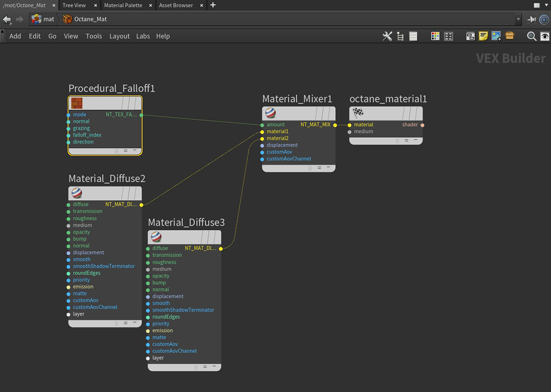Image resolution: width=551 pixels, height=392 pixels.
Task: Open the node layout grid options icon
Action: [x=449, y=36]
